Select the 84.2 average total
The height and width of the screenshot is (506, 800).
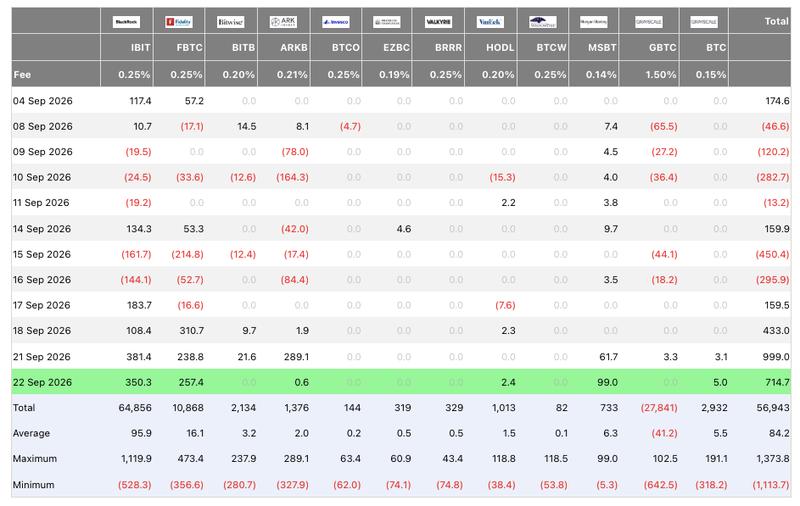(779, 434)
